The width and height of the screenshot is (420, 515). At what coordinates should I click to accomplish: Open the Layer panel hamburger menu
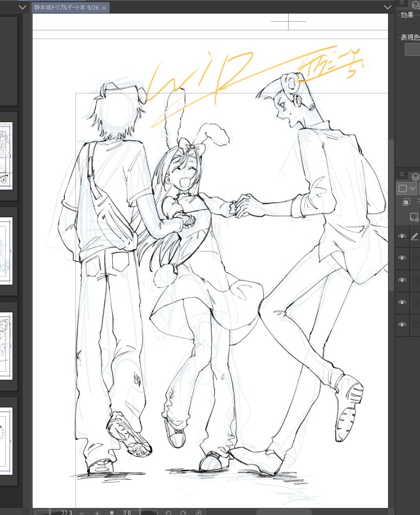pyautogui.click(x=402, y=174)
